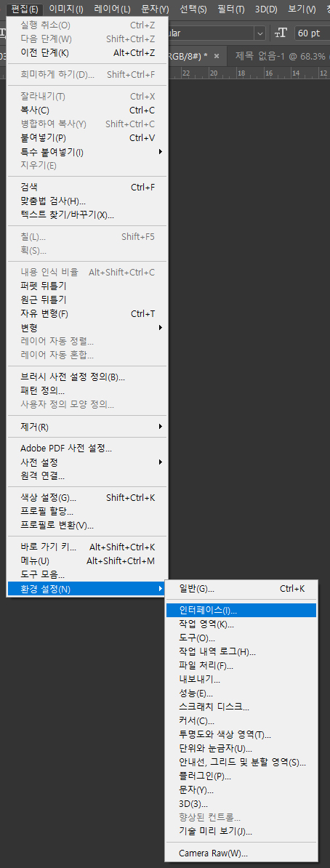Run 맞춤법 검사(H)...
Viewport: 330px width, 868px height.
coord(87,201)
